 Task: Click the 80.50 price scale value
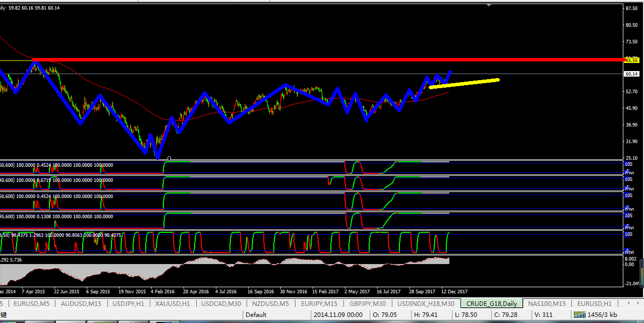(x=632, y=25)
